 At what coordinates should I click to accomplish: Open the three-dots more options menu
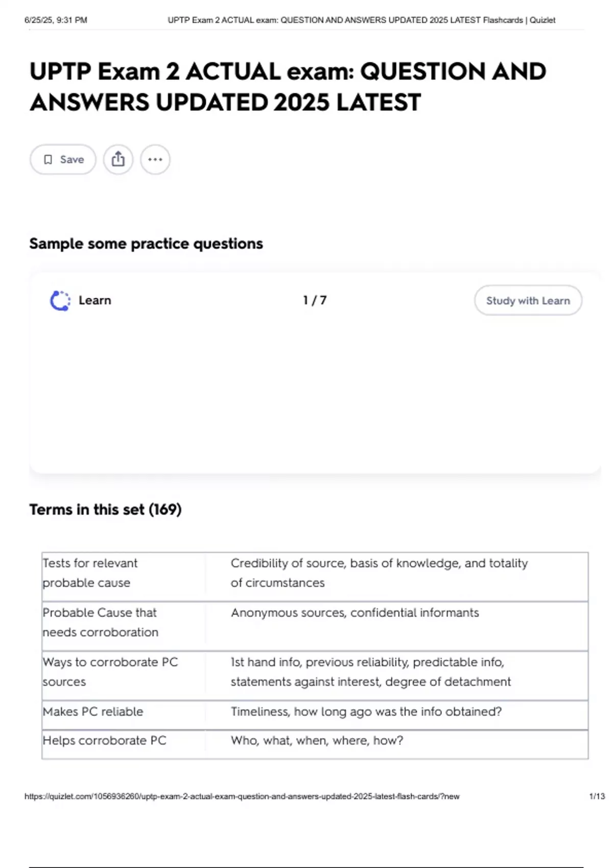[x=155, y=159]
